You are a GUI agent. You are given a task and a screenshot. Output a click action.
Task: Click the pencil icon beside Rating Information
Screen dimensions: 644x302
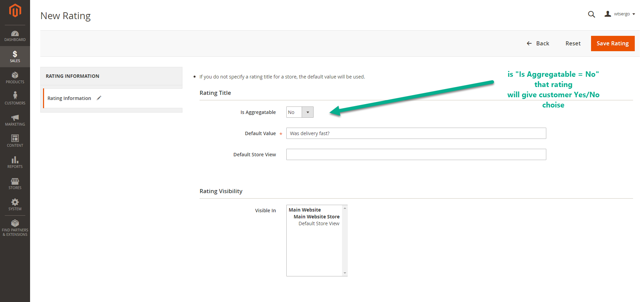click(x=99, y=98)
